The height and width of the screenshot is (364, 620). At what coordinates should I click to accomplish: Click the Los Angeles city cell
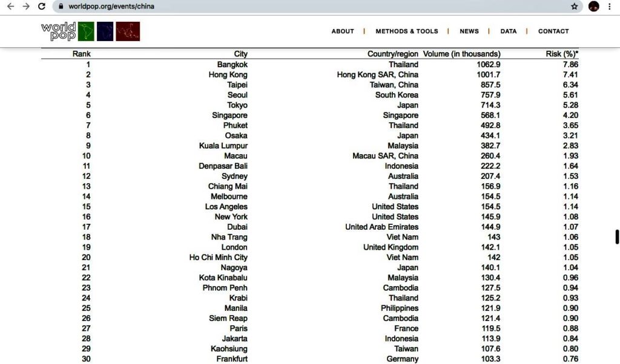226,207
